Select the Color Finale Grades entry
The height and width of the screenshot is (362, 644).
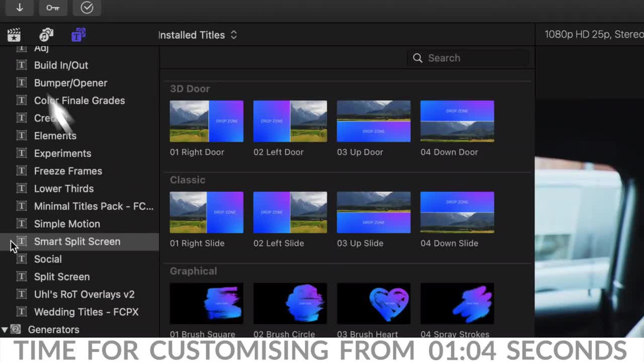point(79,101)
